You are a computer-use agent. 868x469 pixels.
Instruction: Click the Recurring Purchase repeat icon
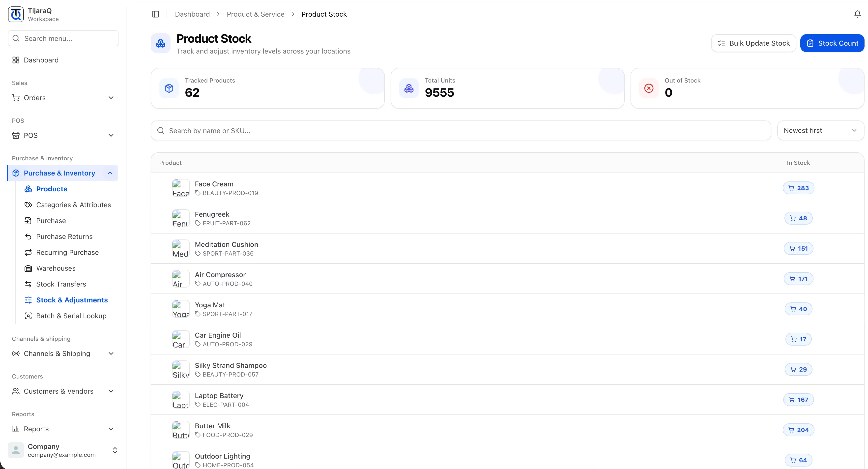tap(28, 253)
